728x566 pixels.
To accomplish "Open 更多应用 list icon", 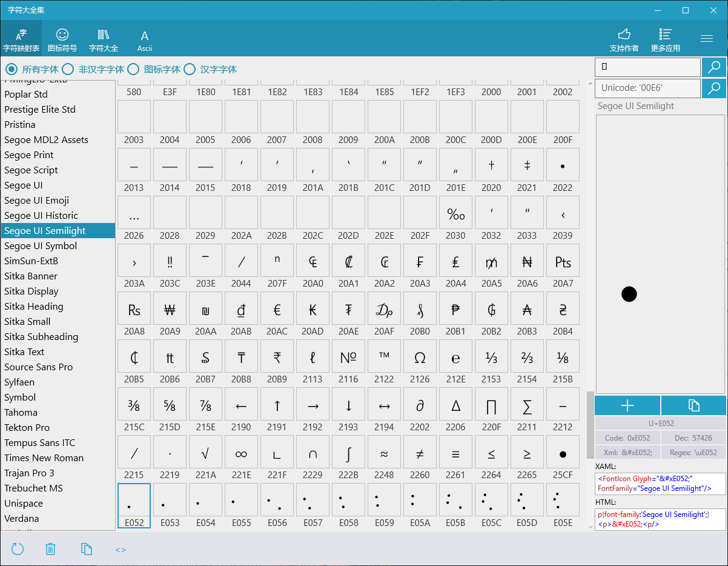I will click(665, 38).
